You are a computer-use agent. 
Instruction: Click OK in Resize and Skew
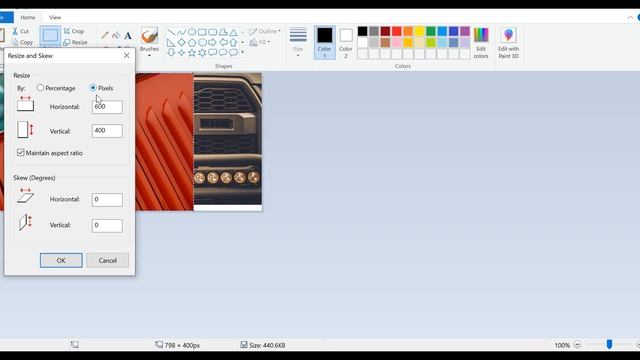pyautogui.click(x=61, y=260)
